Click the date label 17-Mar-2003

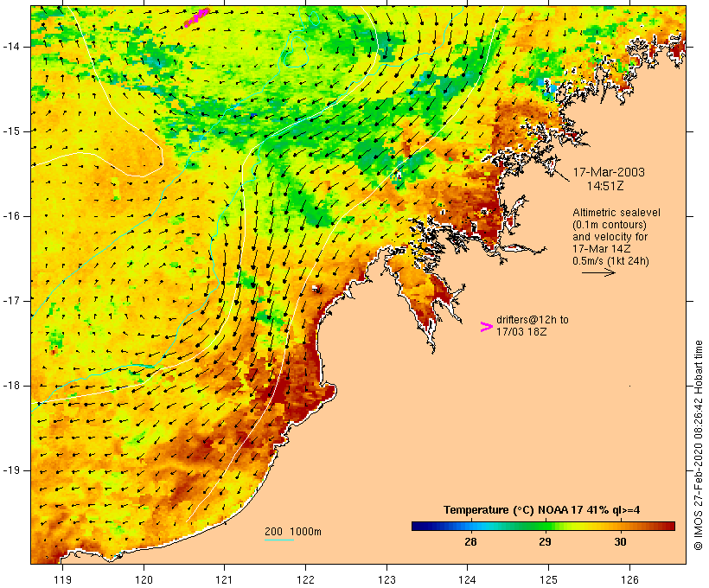(609, 172)
